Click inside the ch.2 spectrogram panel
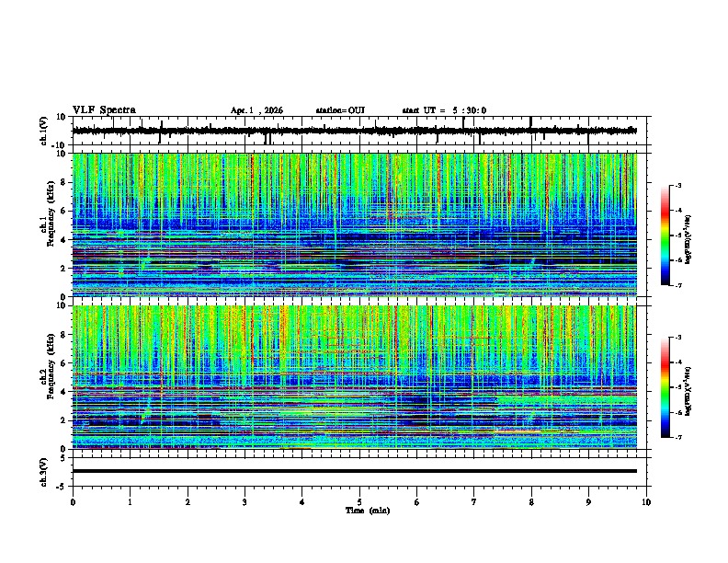 pos(355,377)
